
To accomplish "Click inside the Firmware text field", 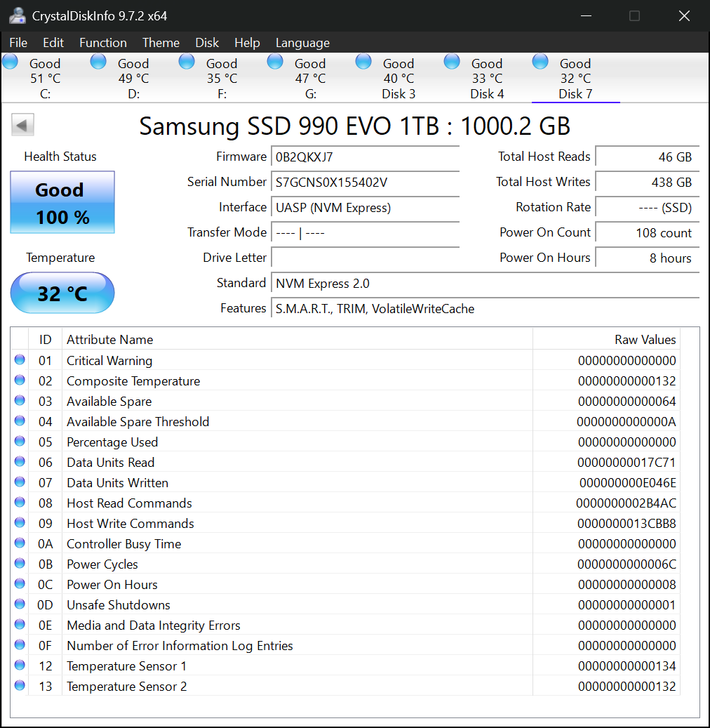I will click(365, 157).
